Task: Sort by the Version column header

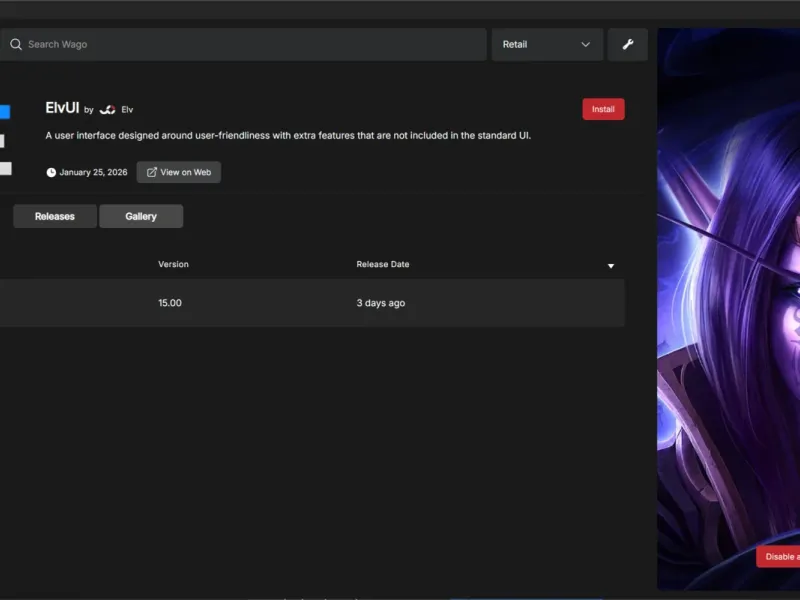Action: click(x=173, y=264)
